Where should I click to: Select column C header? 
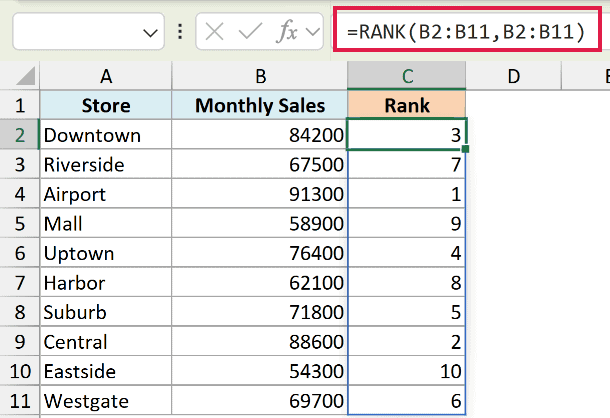click(x=407, y=76)
